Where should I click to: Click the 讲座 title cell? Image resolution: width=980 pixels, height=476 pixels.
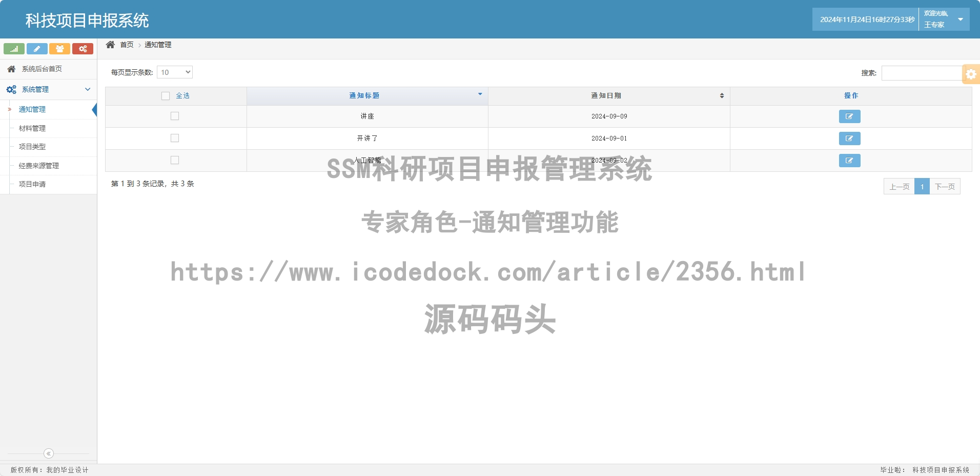point(367,116)
